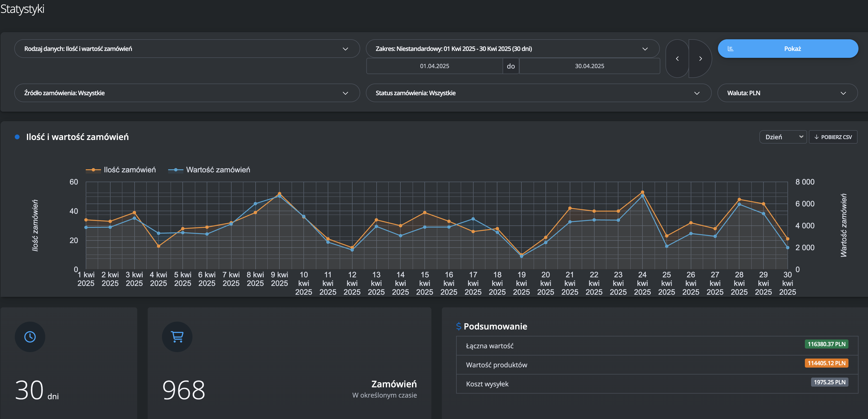Click the 116380.37 PLN green badge
868x419 pixels.
pos(826,344)
